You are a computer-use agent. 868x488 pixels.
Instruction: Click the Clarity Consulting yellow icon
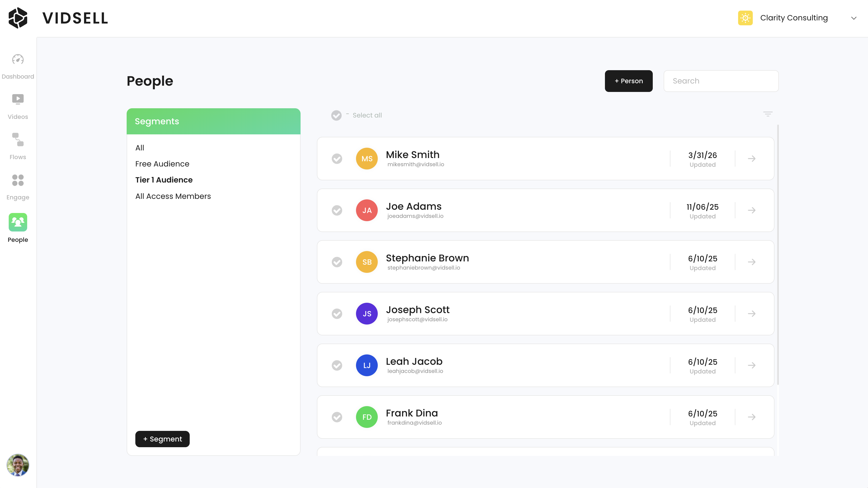pos(745,18)
